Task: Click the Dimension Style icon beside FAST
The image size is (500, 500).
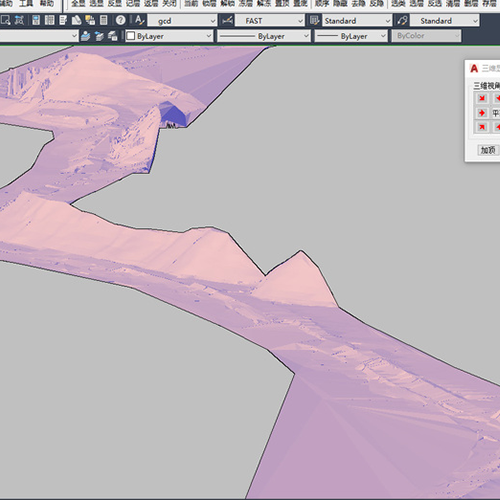Action: pos(227,21)
